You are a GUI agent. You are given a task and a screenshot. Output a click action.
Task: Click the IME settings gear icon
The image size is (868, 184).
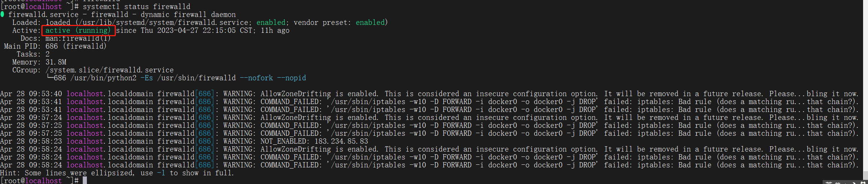coord(863,182)
